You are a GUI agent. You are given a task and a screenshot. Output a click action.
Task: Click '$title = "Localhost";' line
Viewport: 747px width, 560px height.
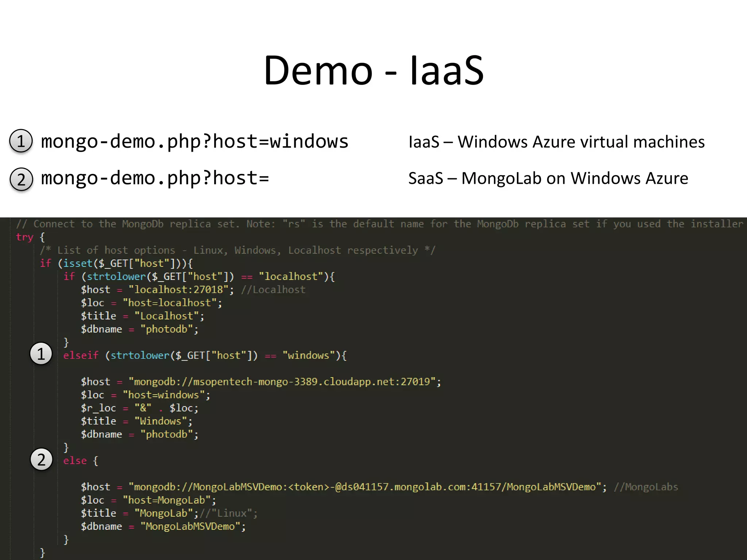point(143,316)
